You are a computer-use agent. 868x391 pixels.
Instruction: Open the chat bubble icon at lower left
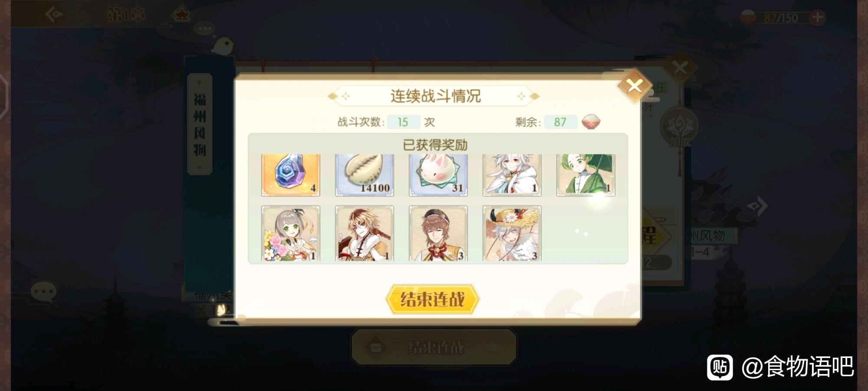[43, 292]
